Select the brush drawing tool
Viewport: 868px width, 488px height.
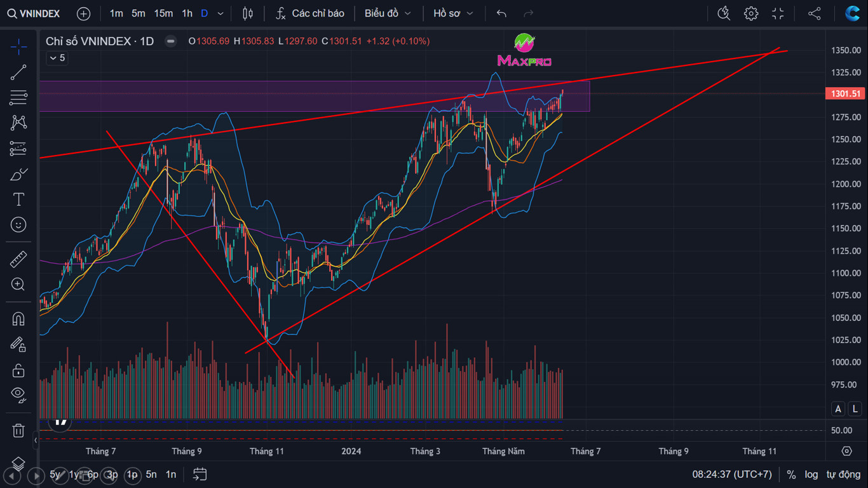pos(18,174)
